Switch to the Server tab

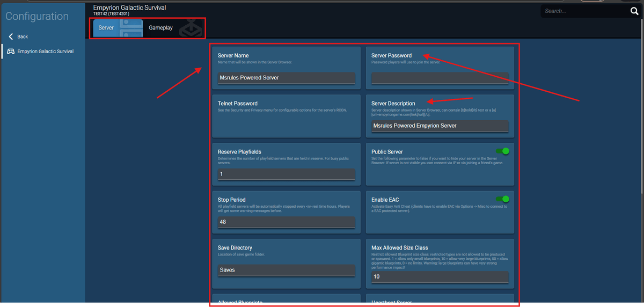[x=118, y=28]
